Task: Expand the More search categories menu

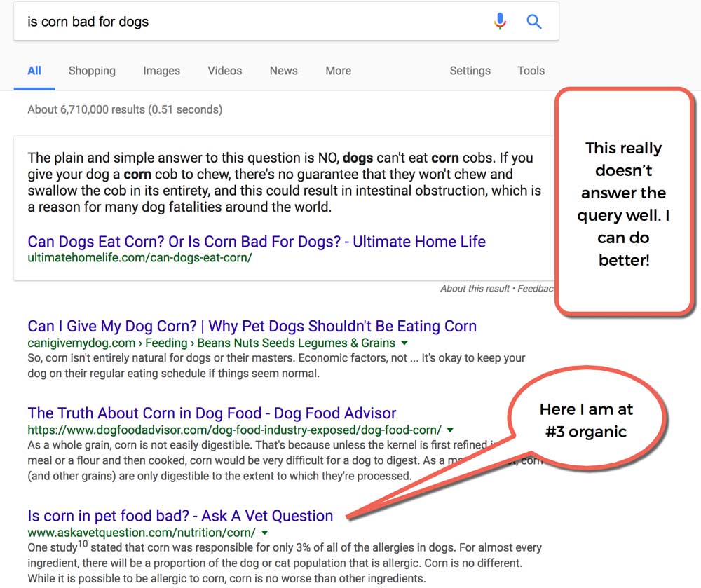Action: click(338, 71)
